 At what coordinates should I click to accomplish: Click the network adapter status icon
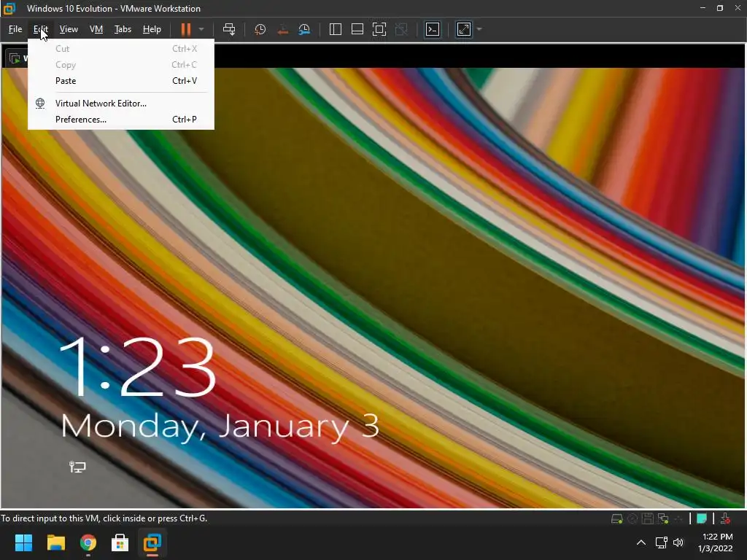pyautogui.click(x=663, y=518)
